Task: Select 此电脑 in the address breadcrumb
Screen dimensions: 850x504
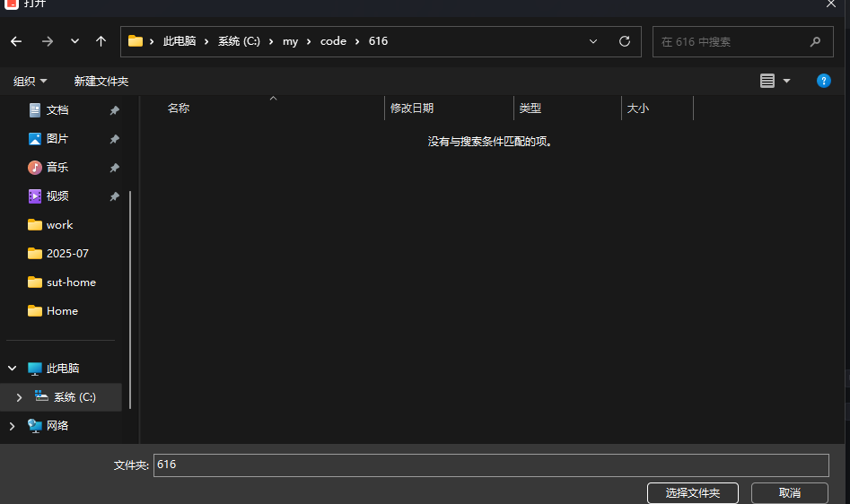Action: (180, 41)
